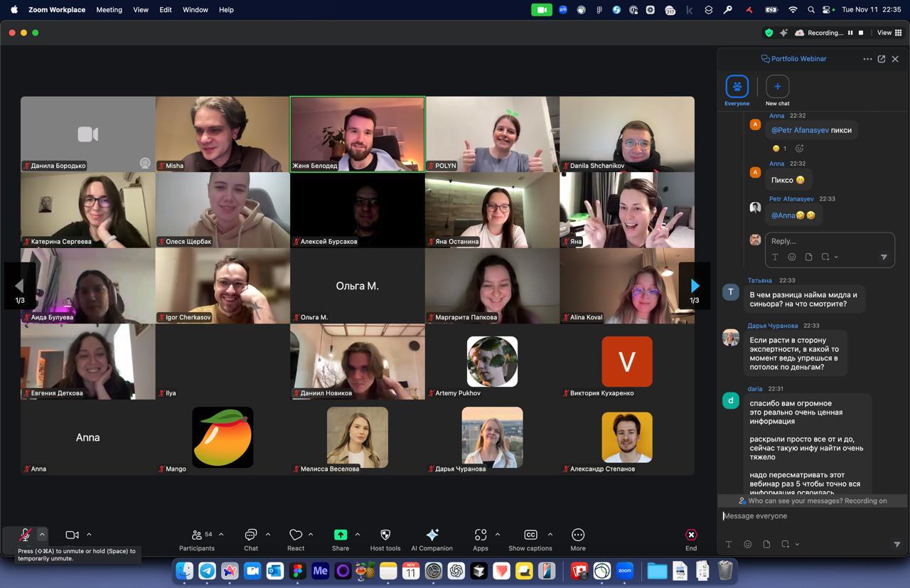The image size is (910, 588).
Task: Send the thread reply
Action: pyautogui.click(x=884, y=257)
